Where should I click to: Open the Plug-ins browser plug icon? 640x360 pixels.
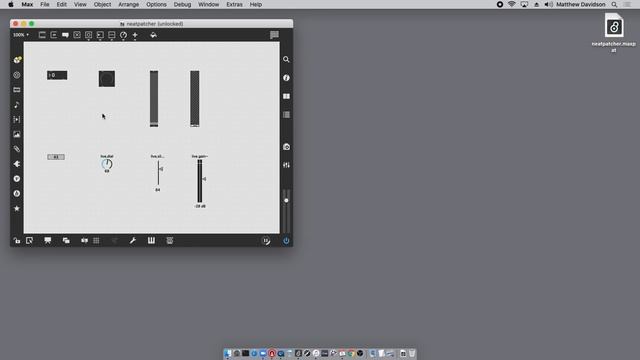pyautogui.click(x=17, y=164)
